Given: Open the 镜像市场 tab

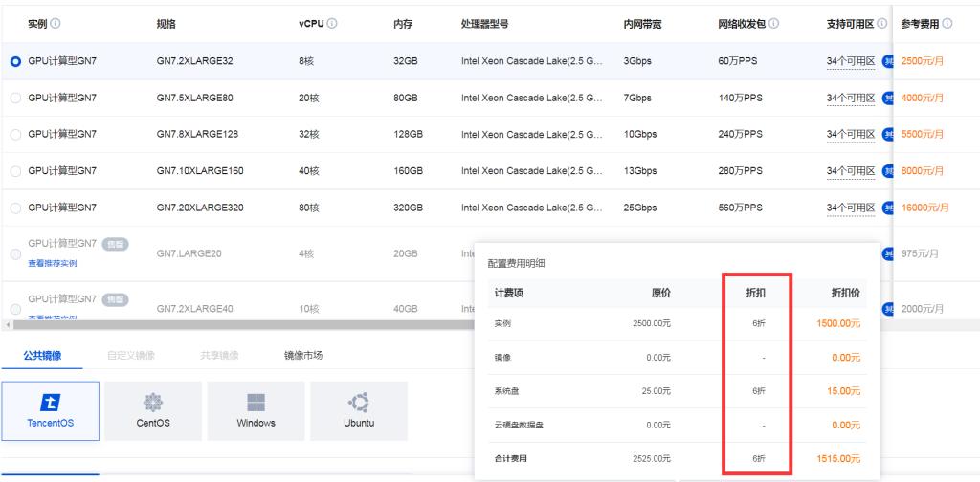Looking at the screenshot, I should [x=302, y=355].
